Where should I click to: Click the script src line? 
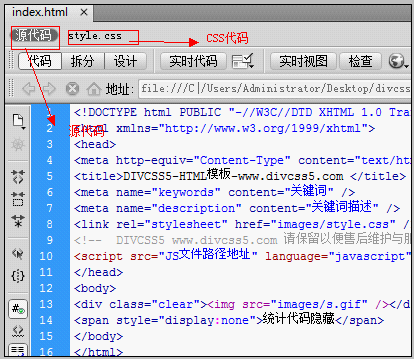coord(242,256)
